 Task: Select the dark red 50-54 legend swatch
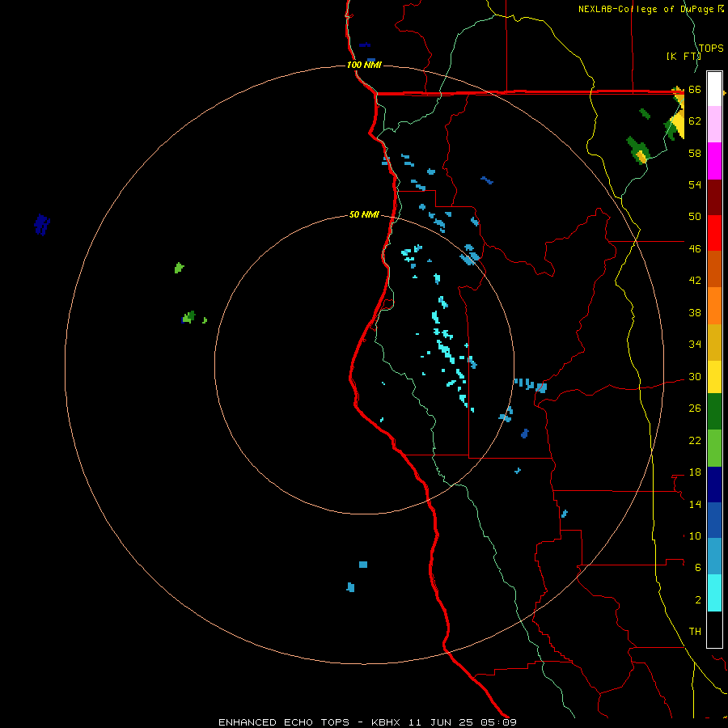click(714, 197)
